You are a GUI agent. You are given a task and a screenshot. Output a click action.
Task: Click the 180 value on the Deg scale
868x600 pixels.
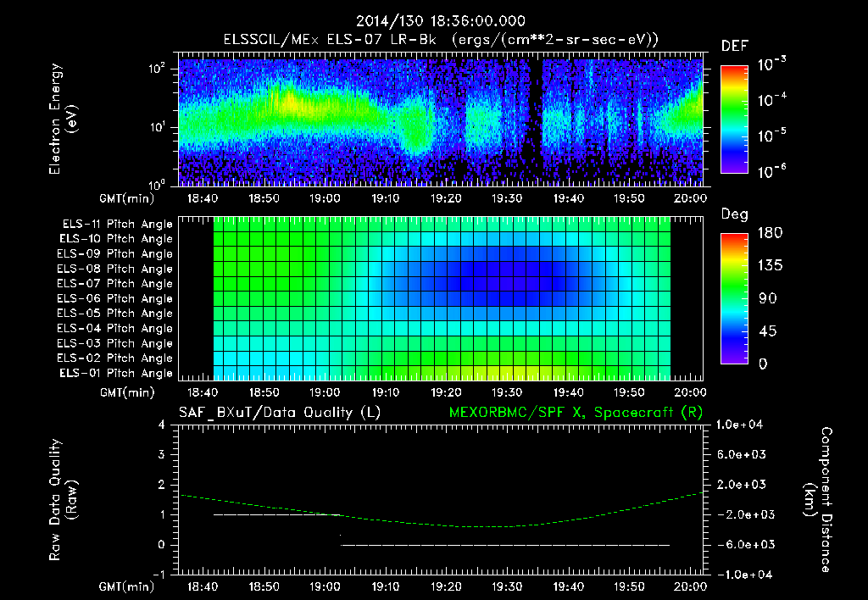770,232
